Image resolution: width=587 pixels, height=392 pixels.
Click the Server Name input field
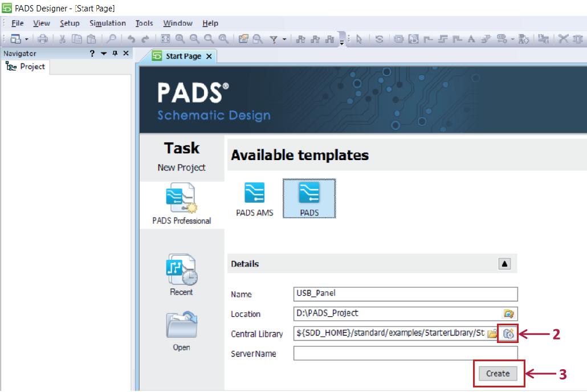[405, 353]
